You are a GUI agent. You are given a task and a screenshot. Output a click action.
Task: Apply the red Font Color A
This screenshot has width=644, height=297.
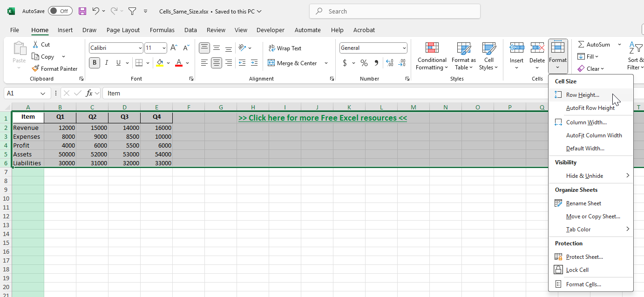[179, 63]
